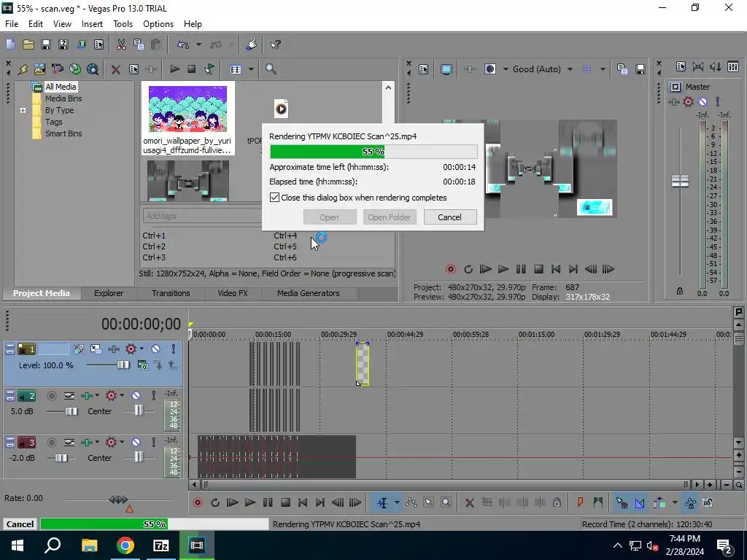
Task: Click the Pause button under the video preview
Action: [x=521, y=269]
